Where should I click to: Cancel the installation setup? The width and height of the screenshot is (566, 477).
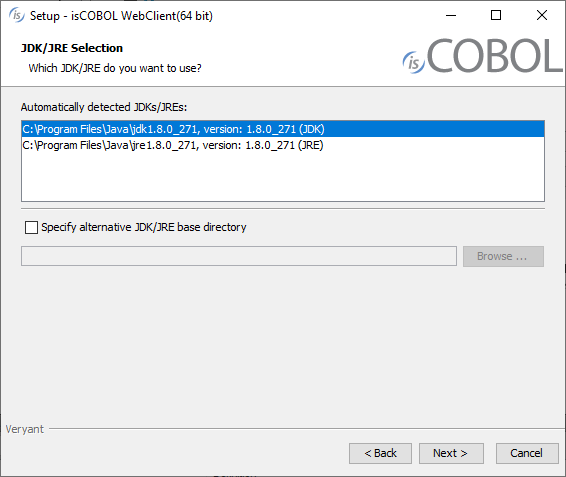click(x=527, y=453)
